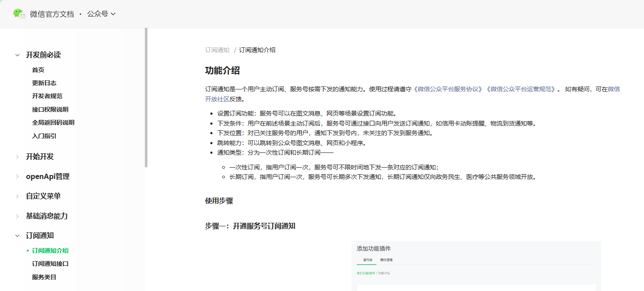Image resolution: width=644 pixels, height=291 pixels.
Task: Click the 长期订阅 sub-bullet text
Action: pyautogui.click(x=383, y=177)
